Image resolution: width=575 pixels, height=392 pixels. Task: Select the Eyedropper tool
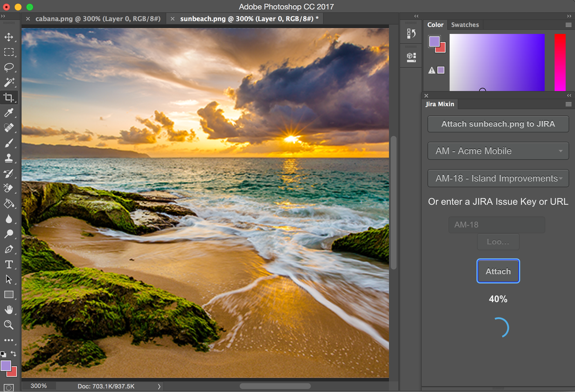click(x=9, y=113)
